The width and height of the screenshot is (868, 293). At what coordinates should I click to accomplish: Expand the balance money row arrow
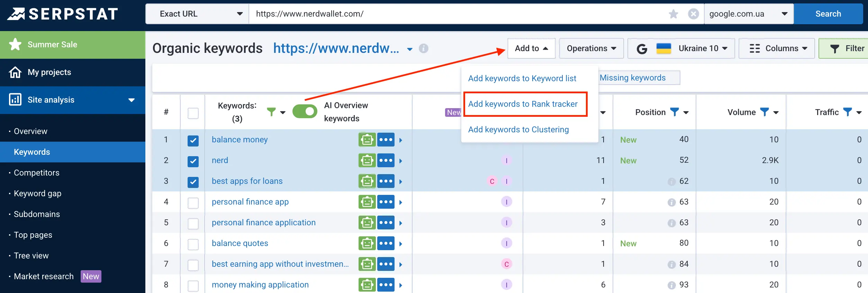click(401, 140)
